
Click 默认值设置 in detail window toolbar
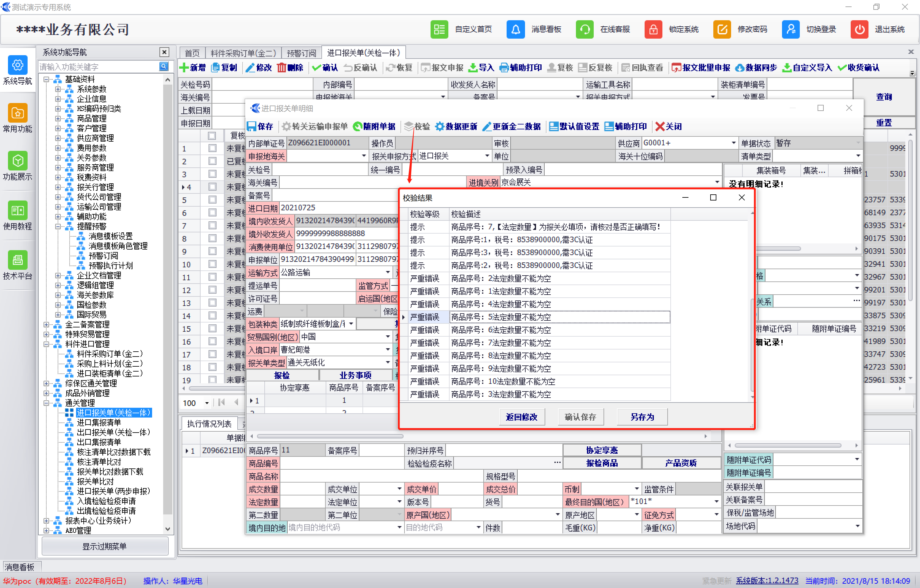point(574,126)
